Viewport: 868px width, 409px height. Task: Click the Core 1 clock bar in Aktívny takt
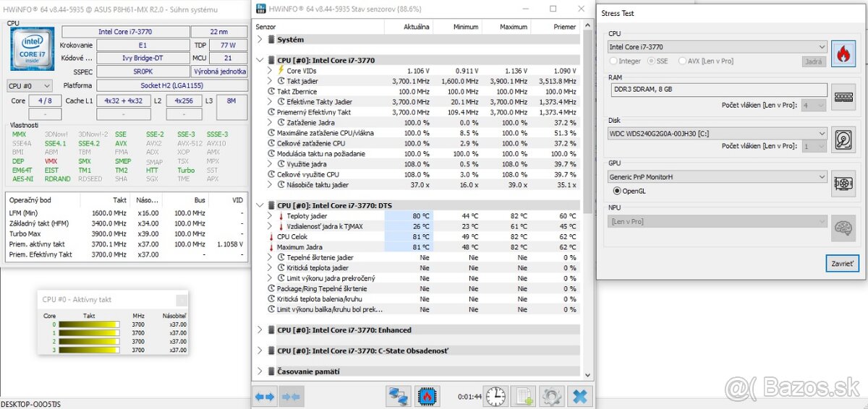(88, 333)
